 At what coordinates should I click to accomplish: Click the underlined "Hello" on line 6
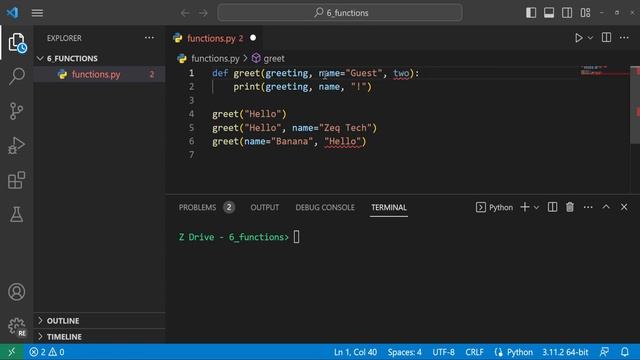343,141
